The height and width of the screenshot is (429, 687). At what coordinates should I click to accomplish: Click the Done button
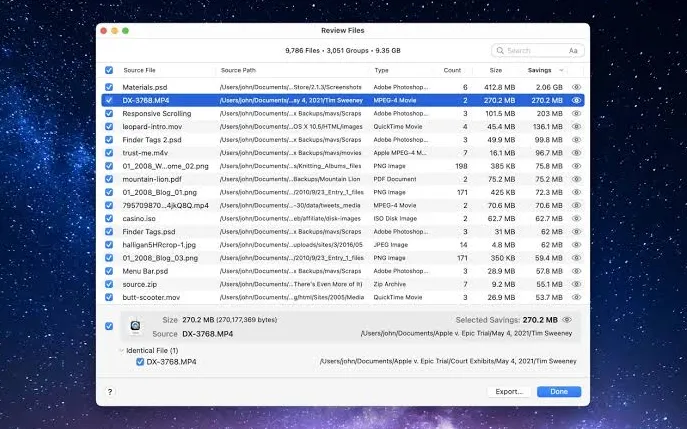tap(559, 392)
